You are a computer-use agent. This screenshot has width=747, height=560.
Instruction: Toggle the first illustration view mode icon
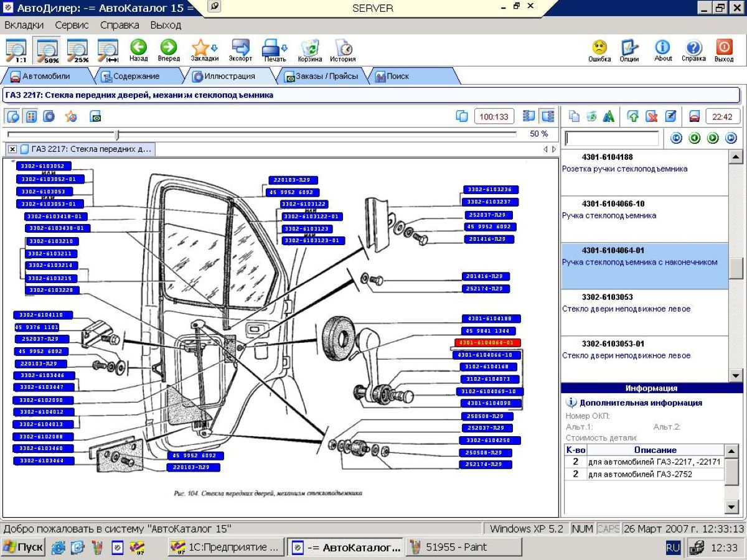13,116
